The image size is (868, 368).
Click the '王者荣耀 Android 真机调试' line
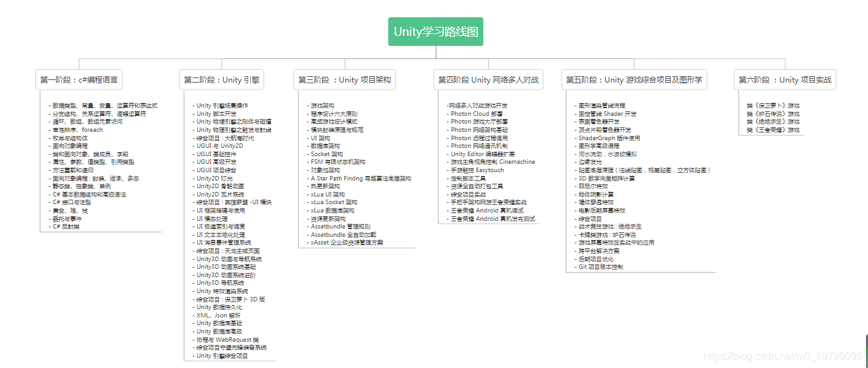point(485,211)
